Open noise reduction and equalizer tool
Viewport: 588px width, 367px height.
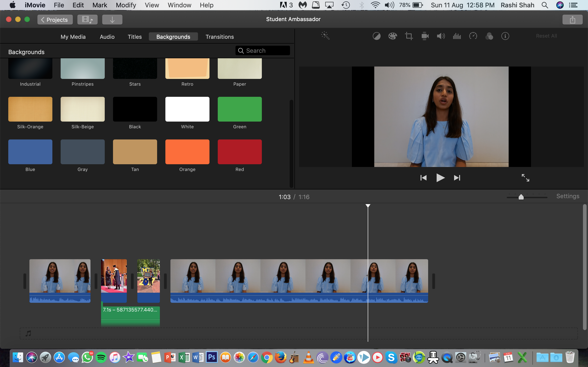pyautogui.click(x=457, y=36)
